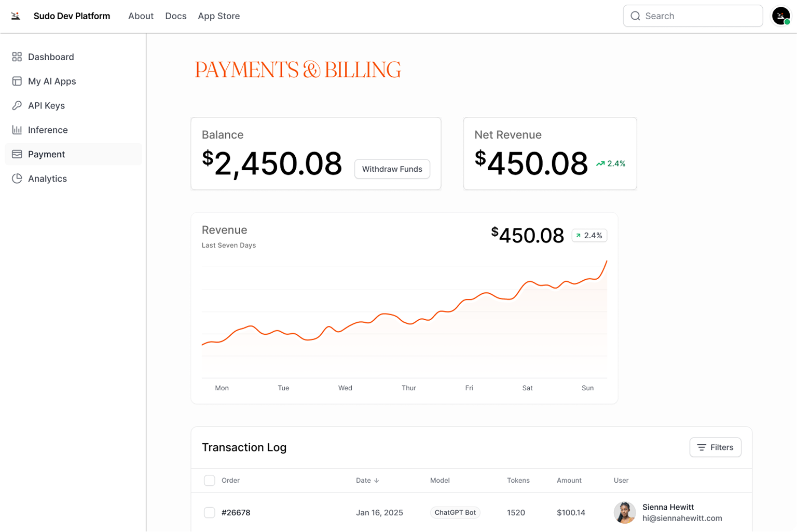Click the Jan 16, 2025 date cell

[x=379, y=513]
